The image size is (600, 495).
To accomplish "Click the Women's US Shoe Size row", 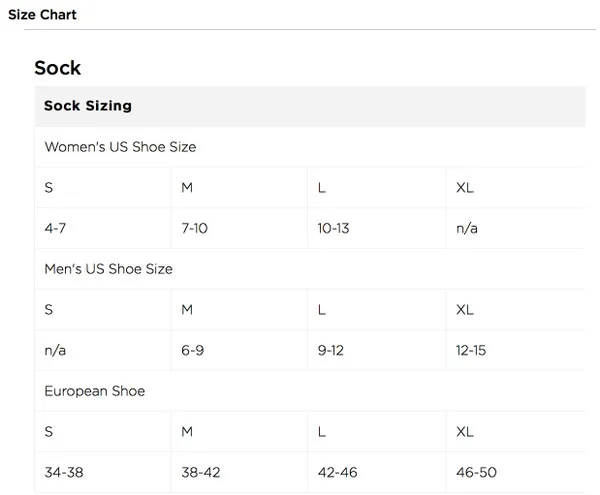I will coord(310,147).
